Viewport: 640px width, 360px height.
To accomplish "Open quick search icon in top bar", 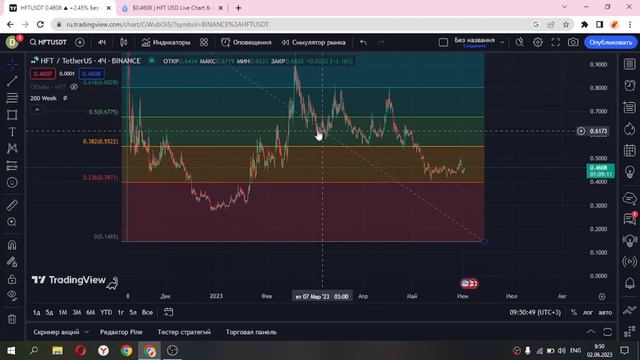I will click(520, 42).
